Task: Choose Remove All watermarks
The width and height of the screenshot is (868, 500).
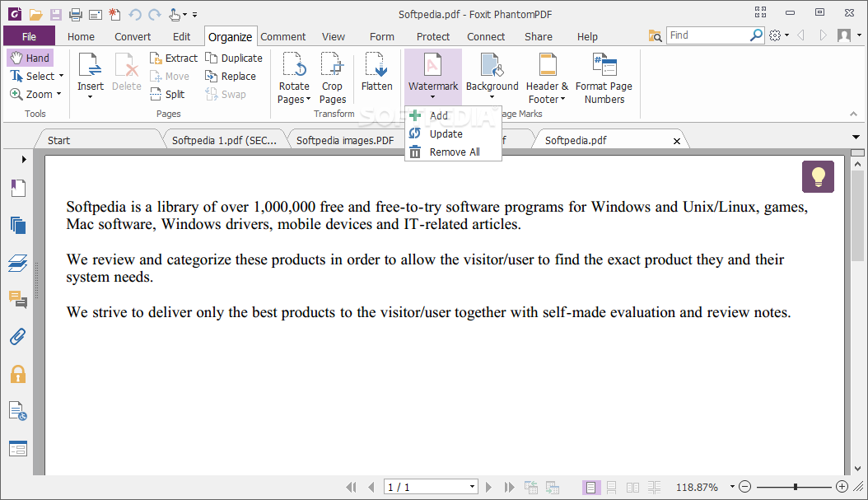Action: pyautogui.click(x=454, y=152)
